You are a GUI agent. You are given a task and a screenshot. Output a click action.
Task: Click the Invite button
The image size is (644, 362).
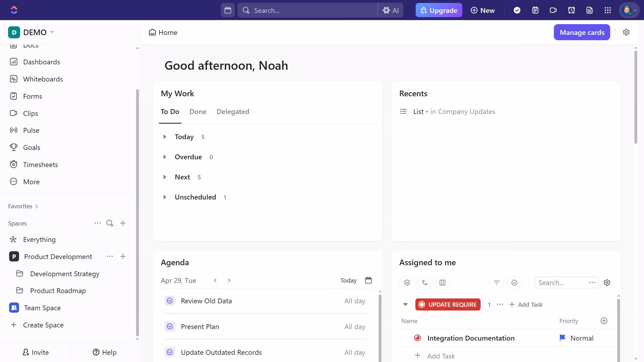click(36, 352)
